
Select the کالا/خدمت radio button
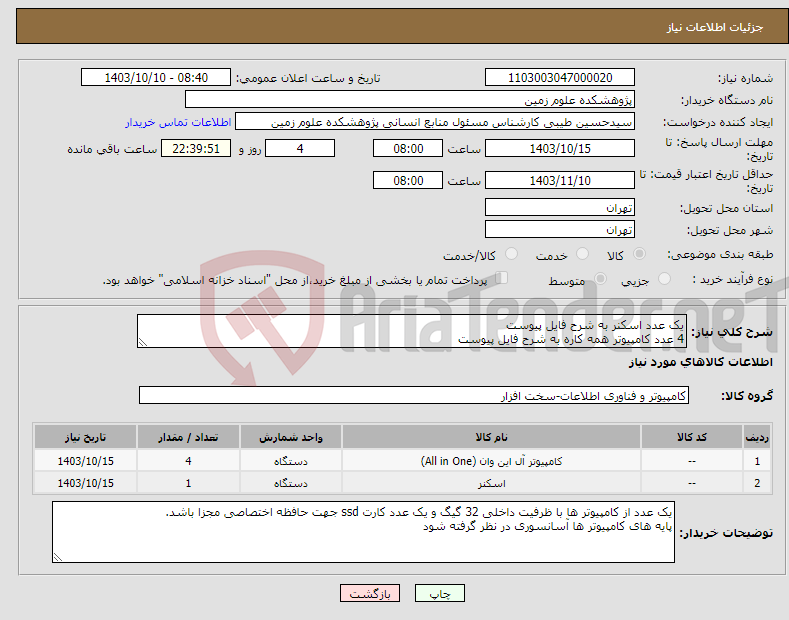click(x=511, y=254)
